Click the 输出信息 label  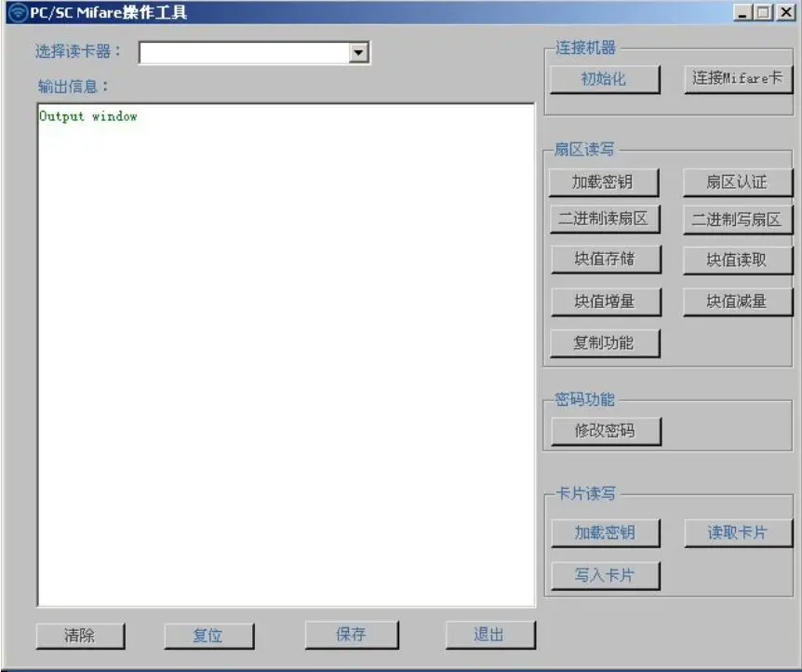[x=74, y=87]
